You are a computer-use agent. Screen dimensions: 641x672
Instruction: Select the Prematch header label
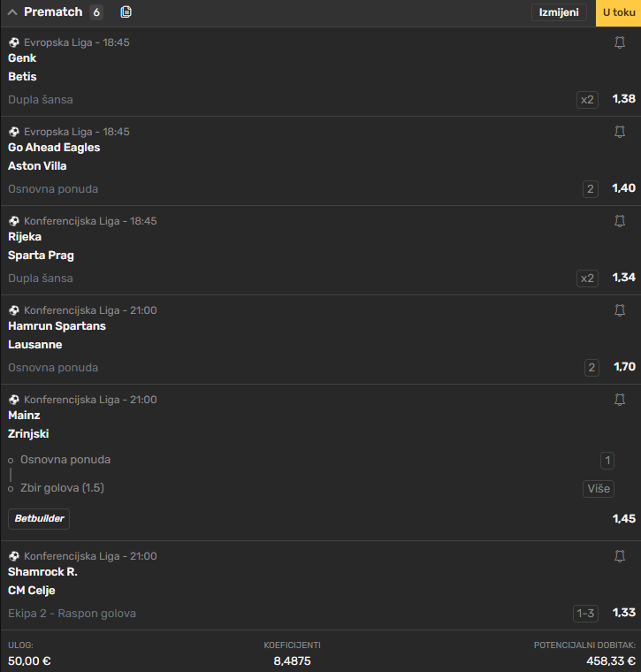point(53,11)
